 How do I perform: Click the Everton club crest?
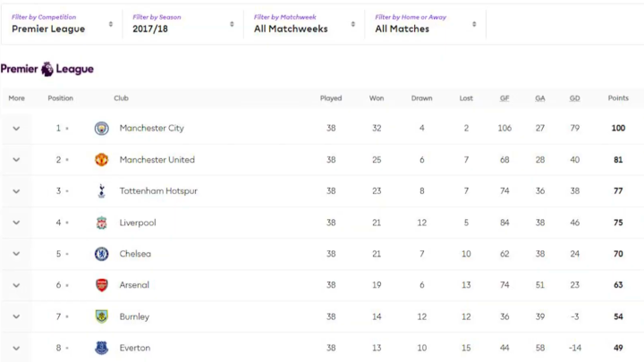(x=101, y=348)
